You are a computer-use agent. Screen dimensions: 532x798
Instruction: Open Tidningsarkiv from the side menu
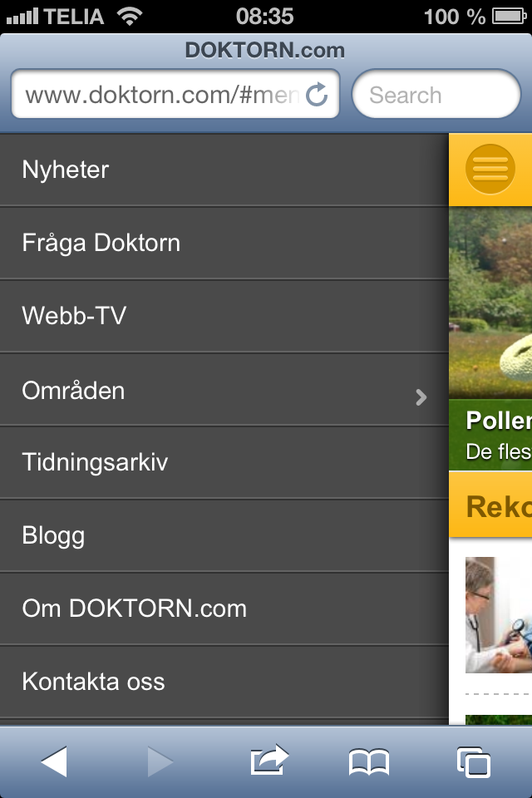tap(95, 462)
